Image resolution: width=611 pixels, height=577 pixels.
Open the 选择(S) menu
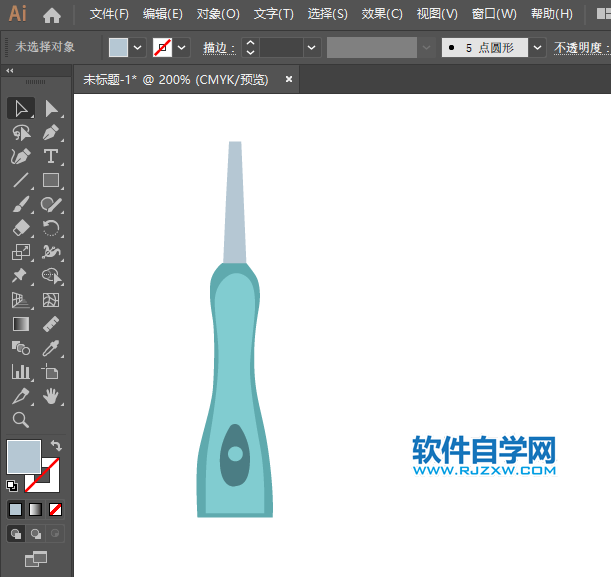click(x=327, y=14)
